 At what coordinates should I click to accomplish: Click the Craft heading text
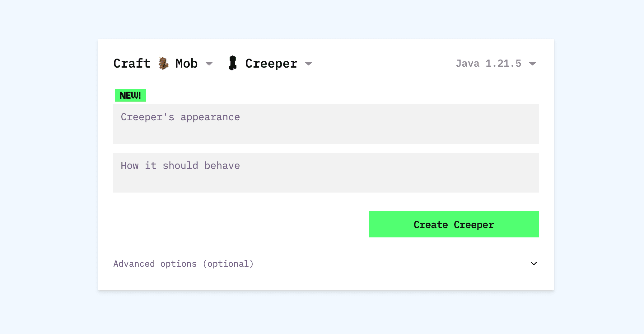click(131, 63)
